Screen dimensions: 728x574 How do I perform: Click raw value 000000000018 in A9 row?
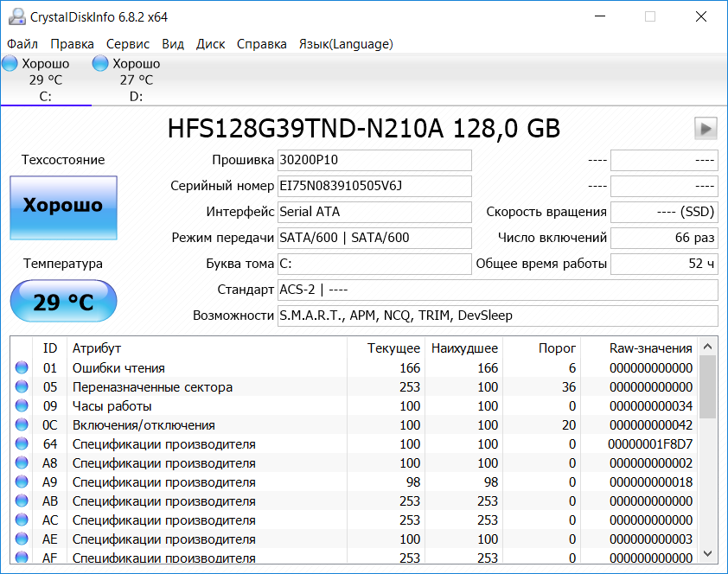point(651,482)
